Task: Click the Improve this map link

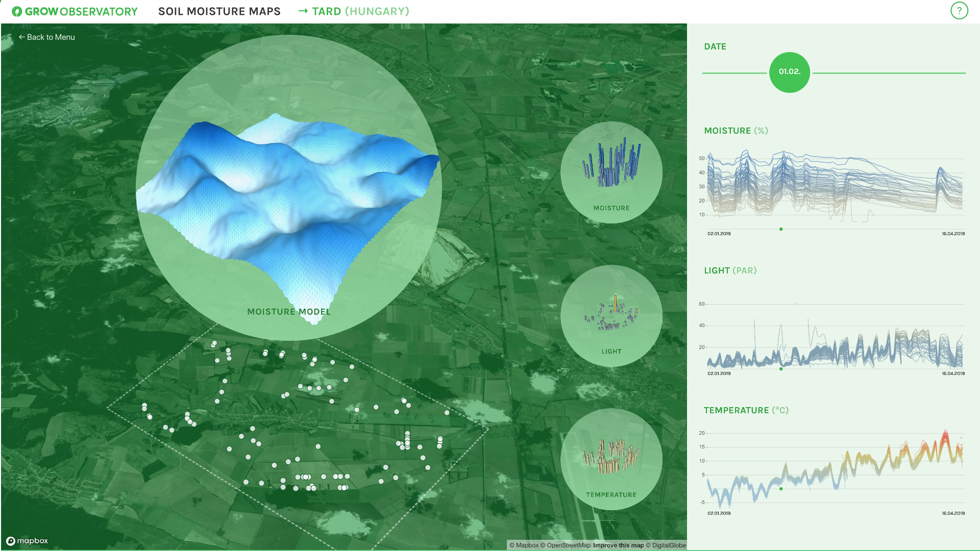Action: (x=618, y=545)
